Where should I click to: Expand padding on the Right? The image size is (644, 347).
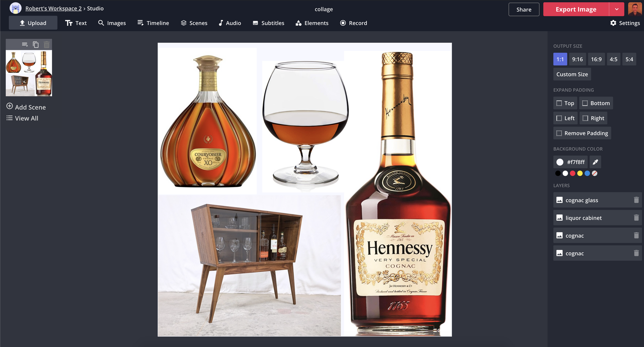pyautogui.click(x=593, y=118)
